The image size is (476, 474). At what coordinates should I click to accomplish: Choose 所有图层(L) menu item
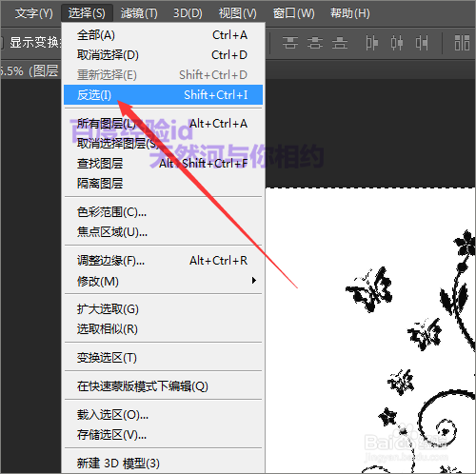coord(163,124)
